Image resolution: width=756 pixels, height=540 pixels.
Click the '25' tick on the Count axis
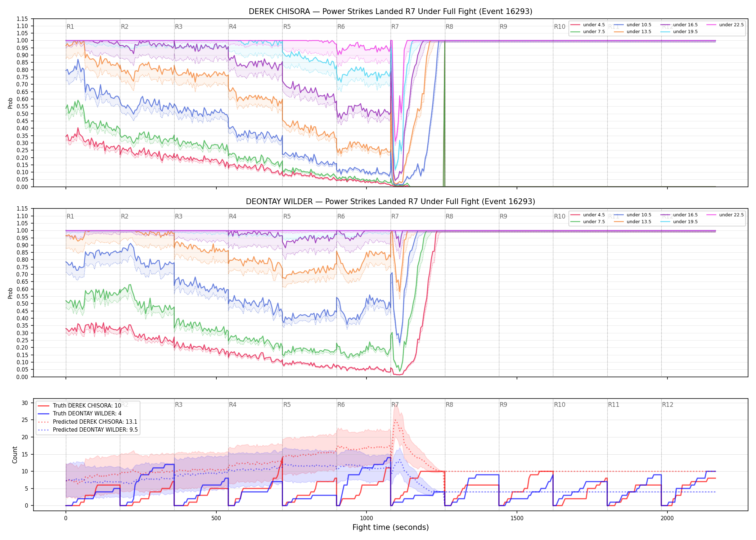click(x=24, y=420)
